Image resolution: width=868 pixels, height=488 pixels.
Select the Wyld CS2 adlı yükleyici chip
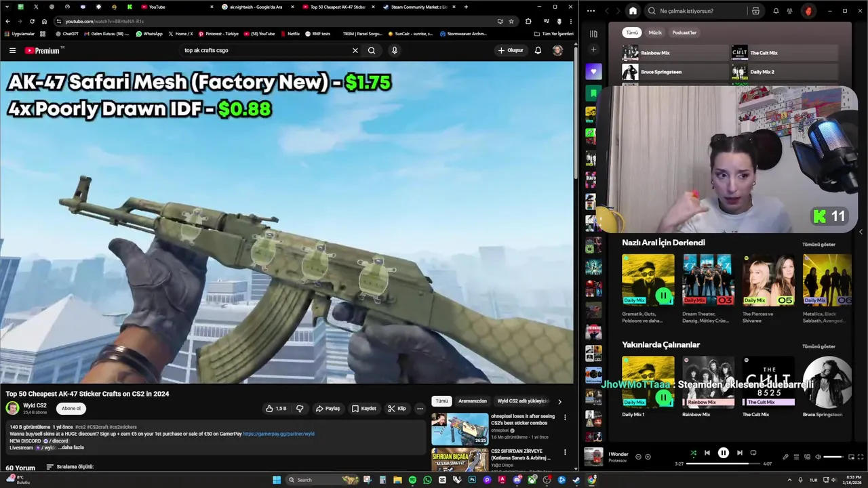[x=523, y=401]
